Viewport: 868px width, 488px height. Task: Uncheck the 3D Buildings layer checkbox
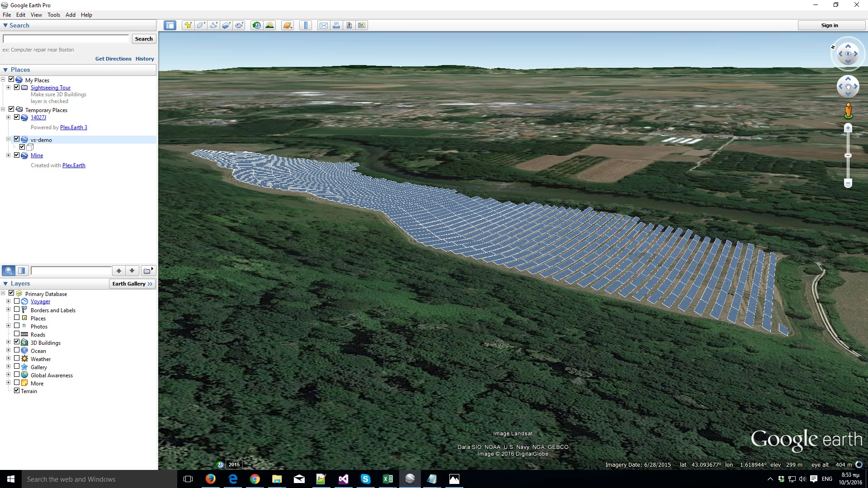tap(17, 342)
